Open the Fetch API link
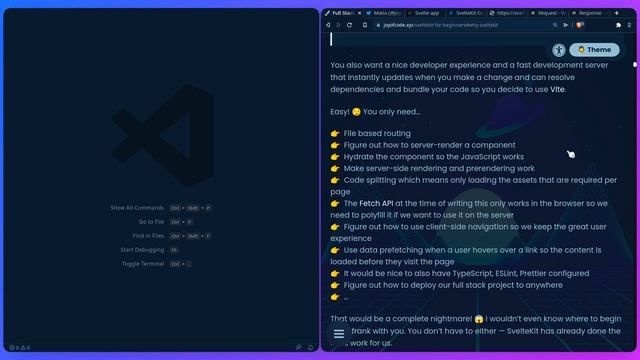The image size is (640, 360). point(376,203)
